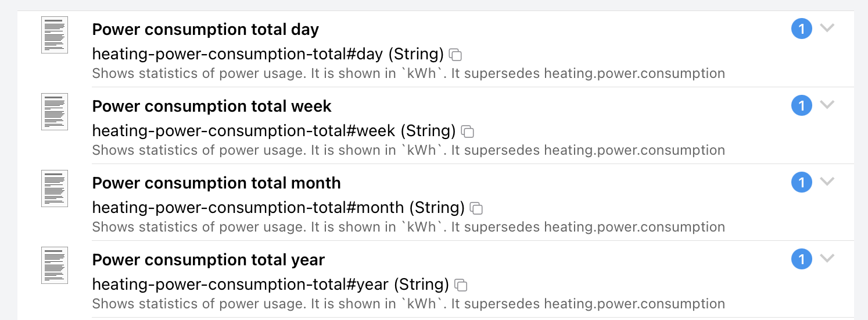Click the link count badge for total week
Screen dimensions: 868x320
click(x=802, y=106)
